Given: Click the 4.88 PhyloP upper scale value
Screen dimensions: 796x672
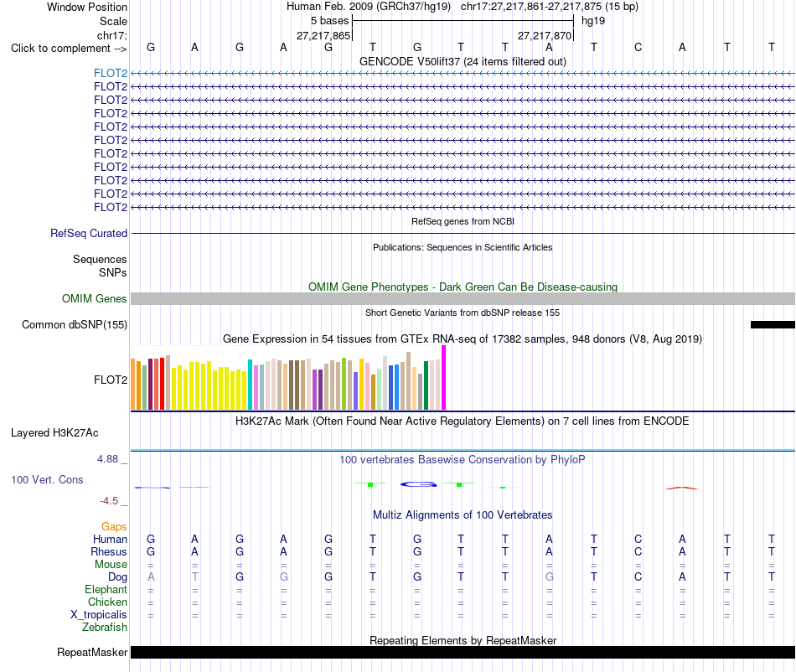Looking at the screenshot, I should tap(107, 459).
